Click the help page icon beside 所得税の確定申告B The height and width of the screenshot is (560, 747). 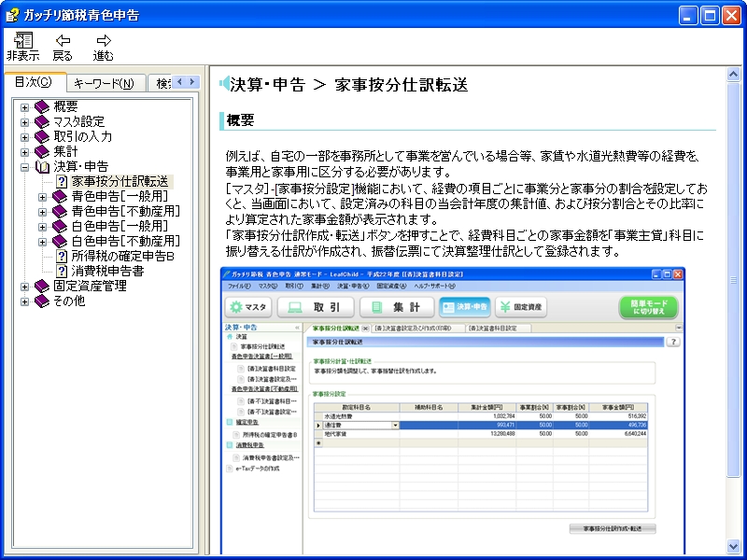(x=62, y=256)
